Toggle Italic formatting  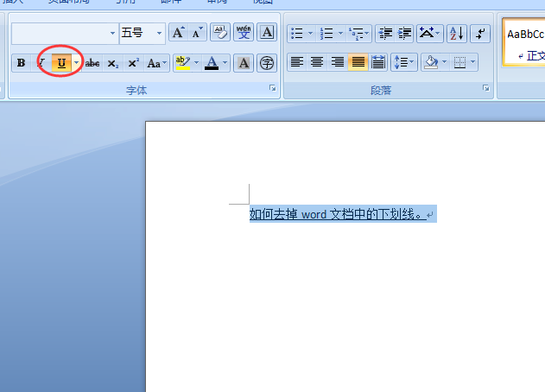41,63
